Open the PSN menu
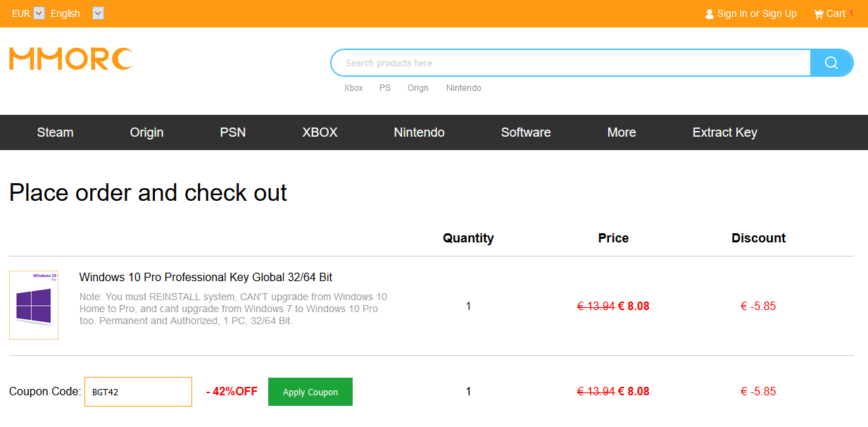This screenshot has height=427, width=868. click(x=233, y=132)
